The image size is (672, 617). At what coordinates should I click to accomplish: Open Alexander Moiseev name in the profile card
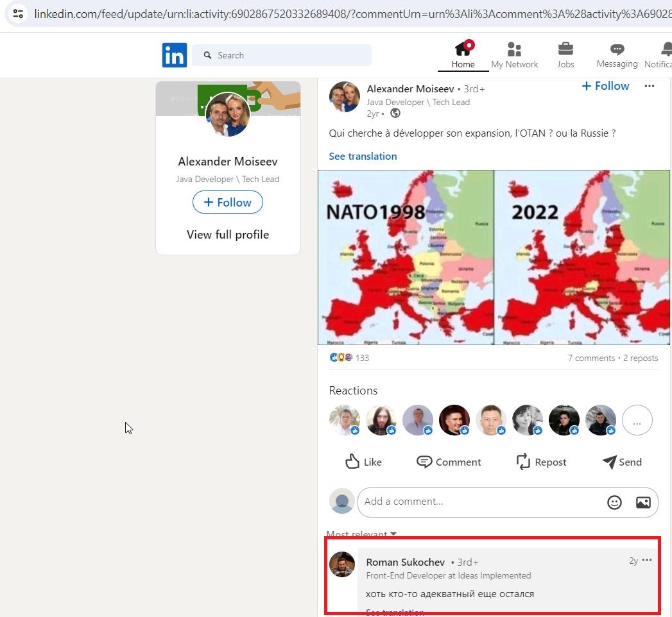(228, 162)
